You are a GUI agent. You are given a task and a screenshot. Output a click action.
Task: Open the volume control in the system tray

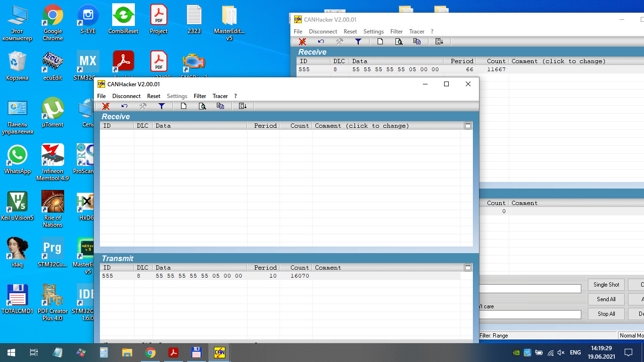point(561,353)
